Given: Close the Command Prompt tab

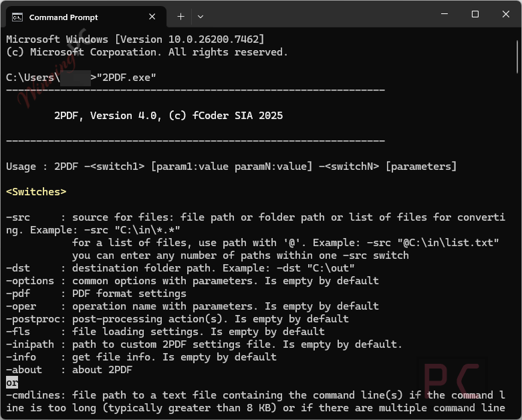Looking at the screenshot, I should pyautogui.click(x=152, y=17).
